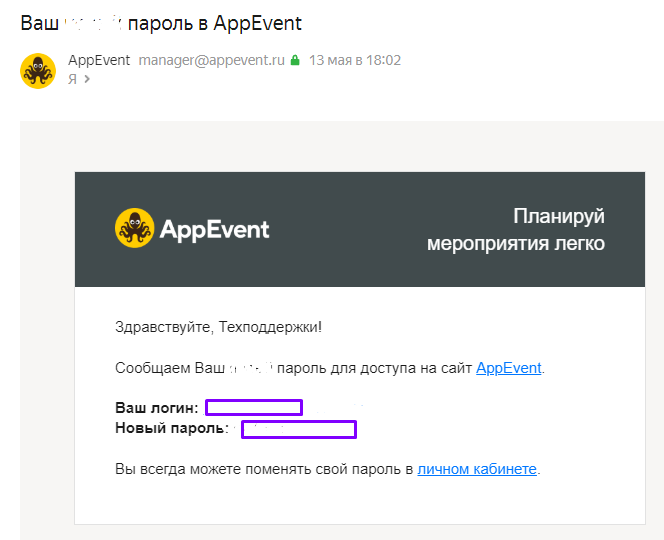Click the sender's octopus avatar
Viewport: 664px width, 540px height.
[x=38, y=71]
